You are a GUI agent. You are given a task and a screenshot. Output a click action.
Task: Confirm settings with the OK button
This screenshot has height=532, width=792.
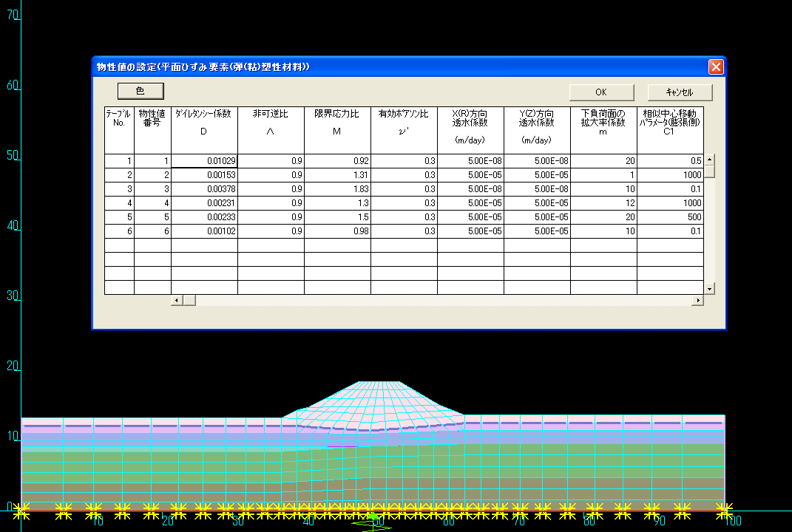click(601, 92)
